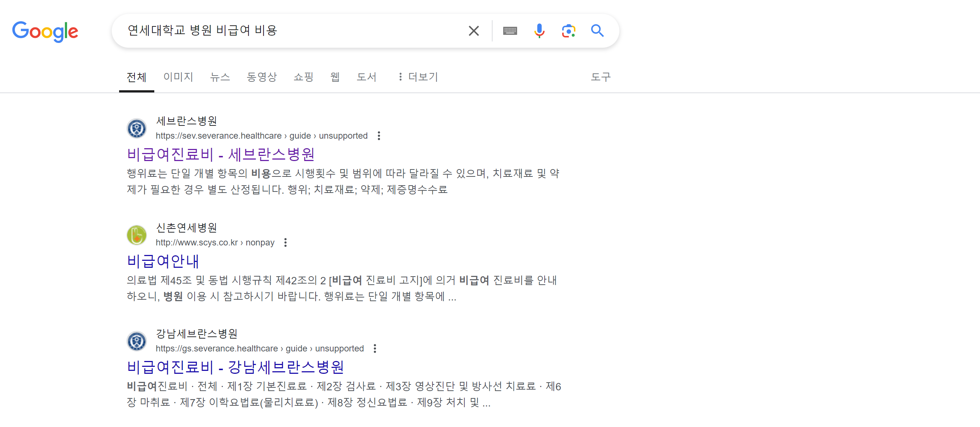Open the on-screen keyboard input tool
The height and width of the screenshot is (427, 980).
tap(510, 31)
